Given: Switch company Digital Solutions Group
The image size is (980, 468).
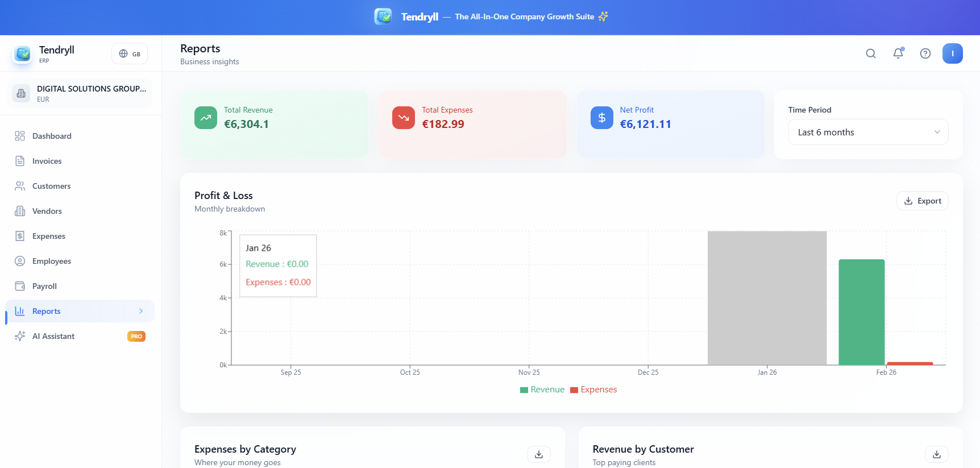Looking at the screenshot, I should pos(80,93).
